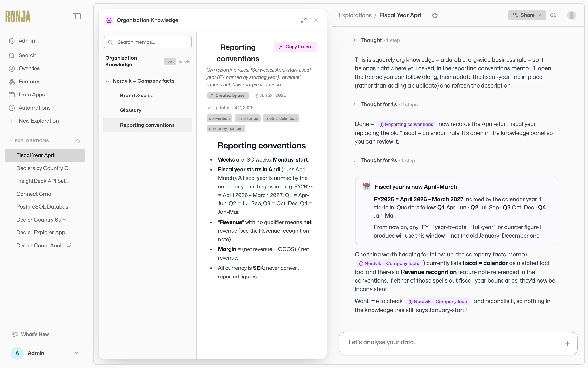Click the plus attach icon in chat
This screenshot has width=588, height=368.
click(567, 344)
